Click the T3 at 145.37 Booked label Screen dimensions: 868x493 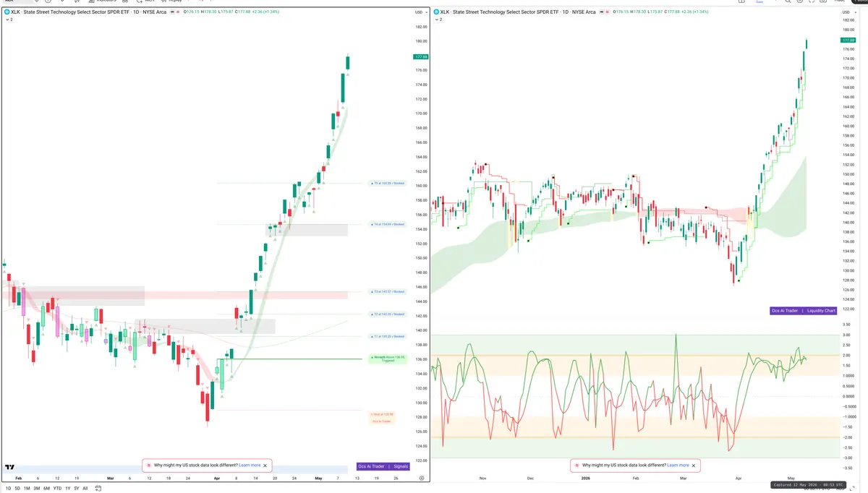(x=388, y=292)
